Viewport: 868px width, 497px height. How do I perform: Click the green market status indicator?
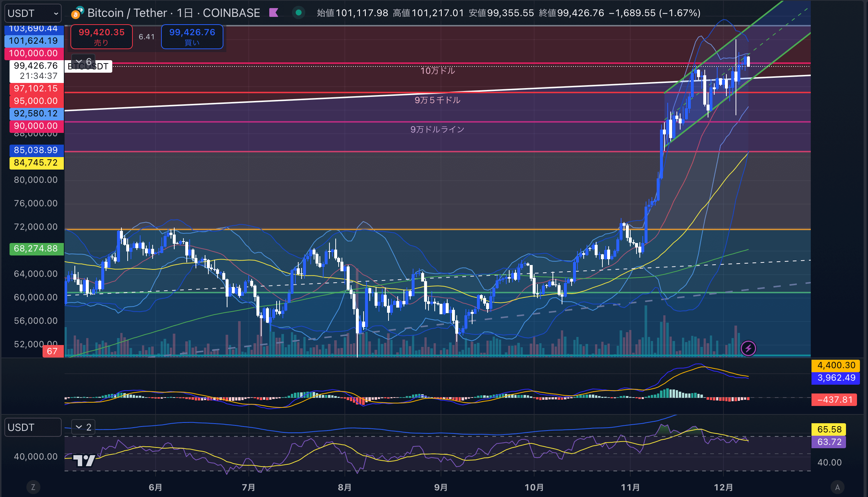[299, 13]
